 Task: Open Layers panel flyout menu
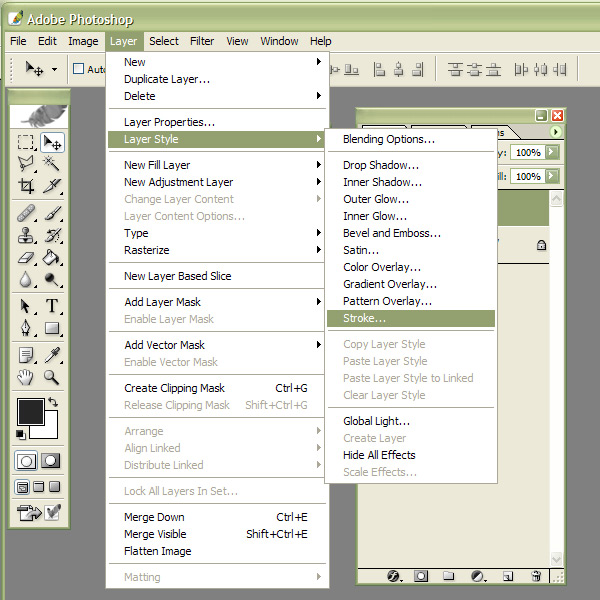click(555, 132)
